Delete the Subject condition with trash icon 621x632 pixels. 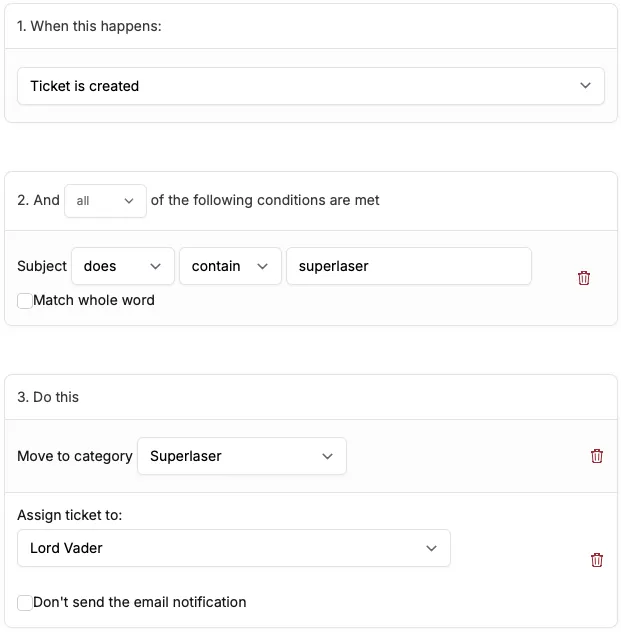[584, 278]
